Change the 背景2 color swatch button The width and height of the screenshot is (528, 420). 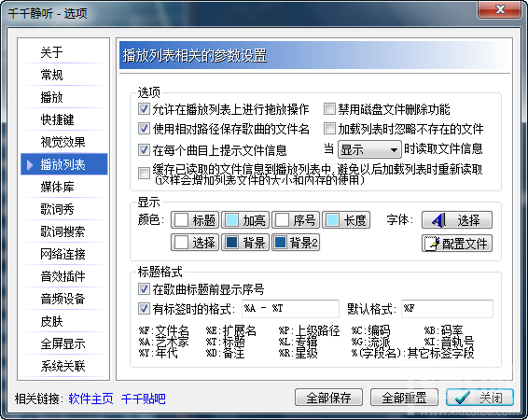click(x=296, y=242)
